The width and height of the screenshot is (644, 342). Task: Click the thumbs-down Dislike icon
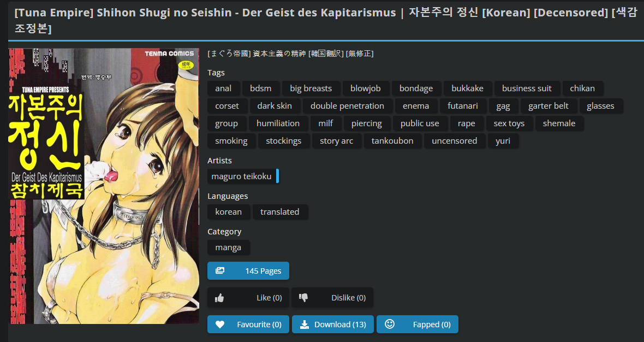coord(303,298)
